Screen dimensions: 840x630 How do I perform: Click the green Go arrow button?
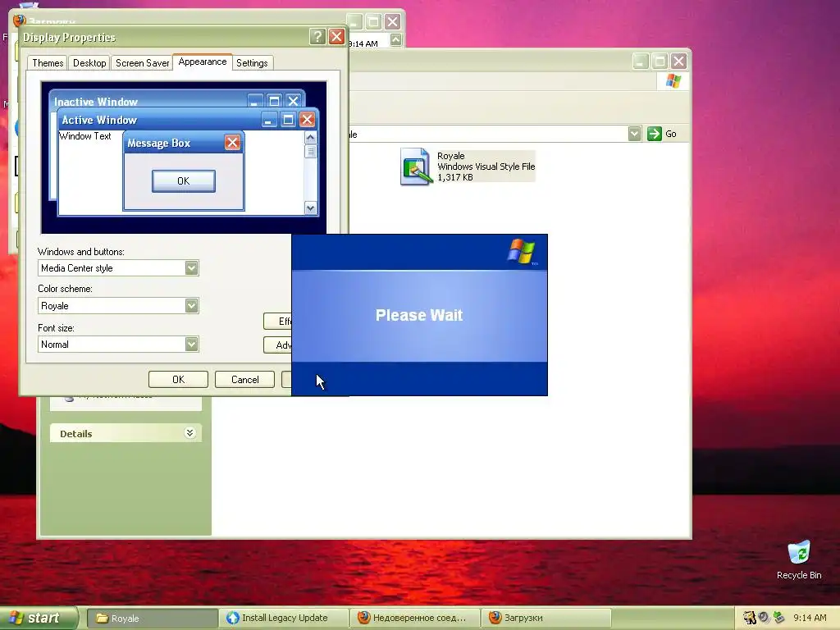coord(654,134)
